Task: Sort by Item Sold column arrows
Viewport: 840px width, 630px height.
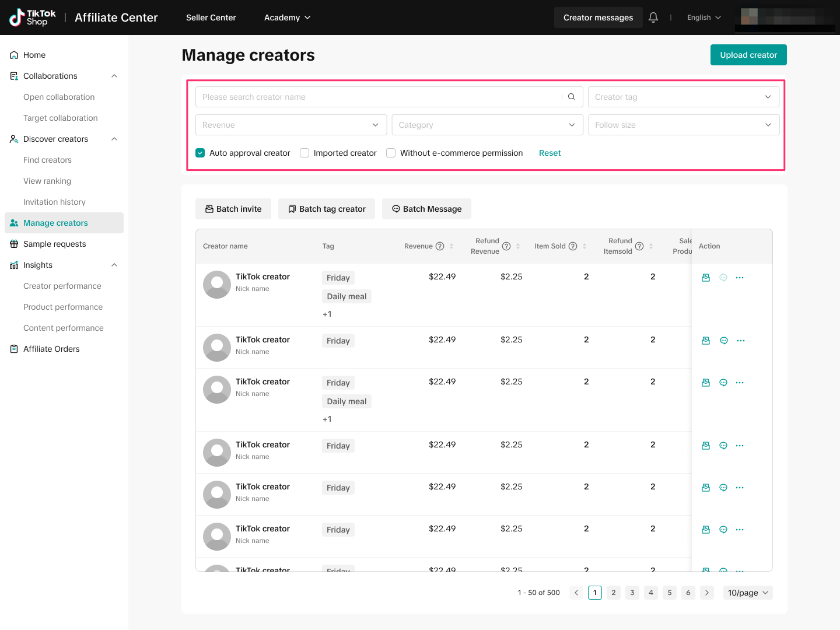Action: 584,246
